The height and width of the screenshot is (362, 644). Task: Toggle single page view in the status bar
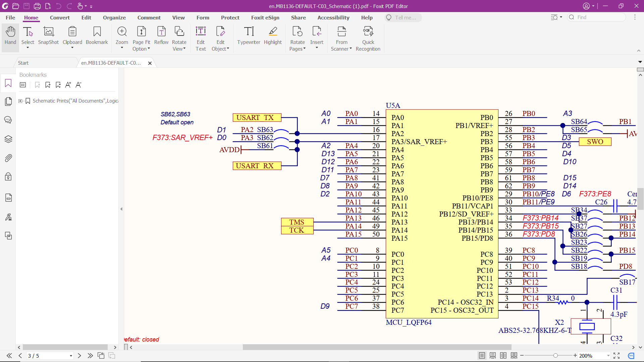[482, 356]
